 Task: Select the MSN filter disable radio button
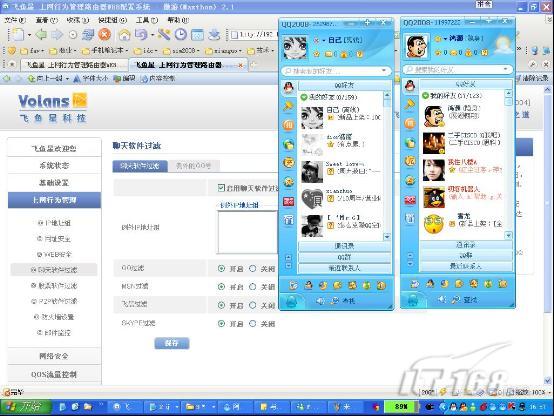pos(253,287)
